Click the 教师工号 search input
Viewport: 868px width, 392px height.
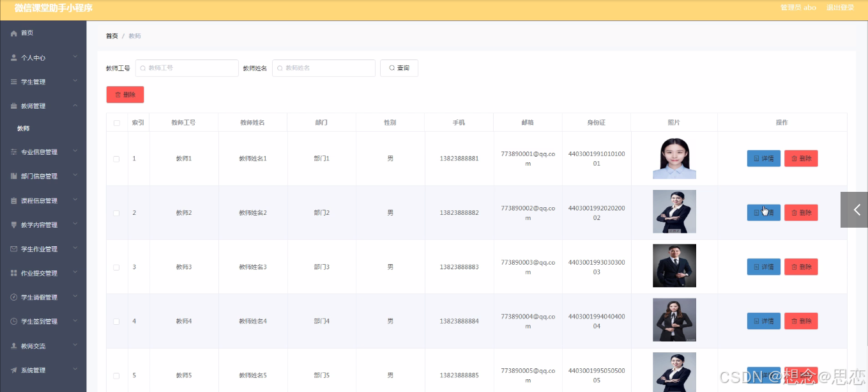pyautogui.click(x=187, y=68)
